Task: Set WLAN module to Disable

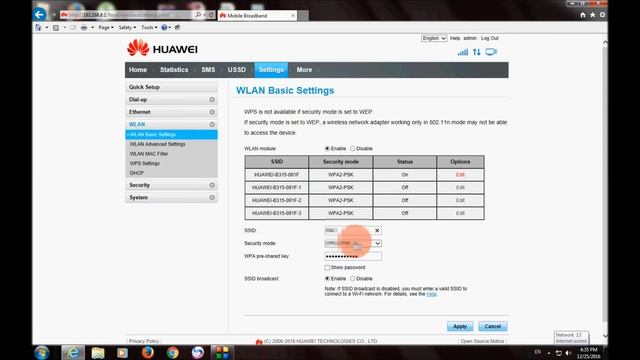Action: click(x=353, y=149)
